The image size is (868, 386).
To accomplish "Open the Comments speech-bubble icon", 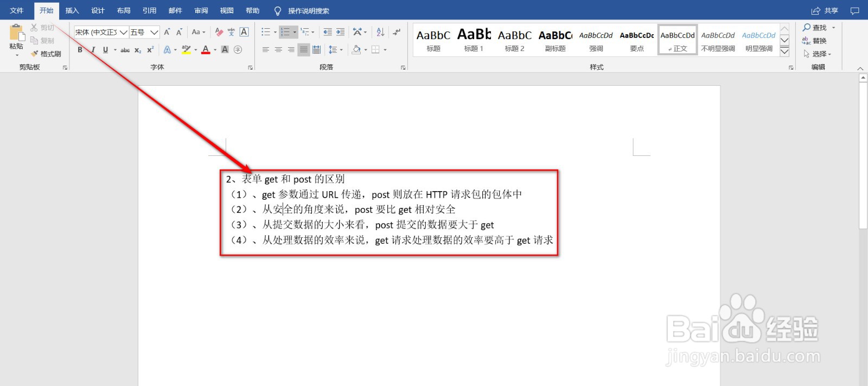I will (x=854, y=11).
